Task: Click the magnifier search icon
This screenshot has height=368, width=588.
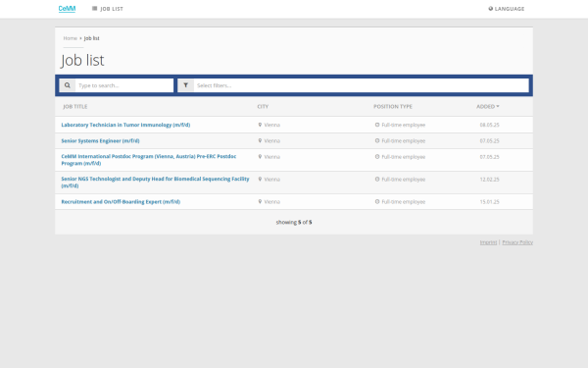Action: tap(68, 85)
